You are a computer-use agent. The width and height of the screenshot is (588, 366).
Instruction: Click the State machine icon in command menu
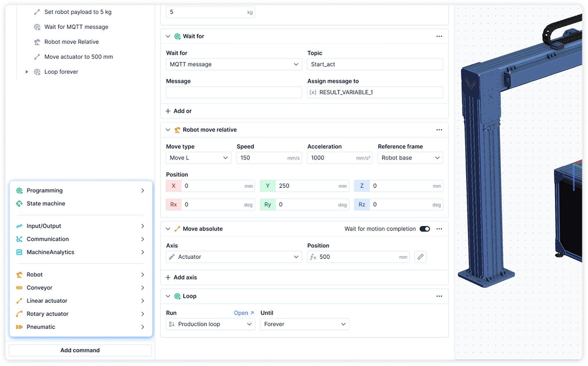pos(19,204)
